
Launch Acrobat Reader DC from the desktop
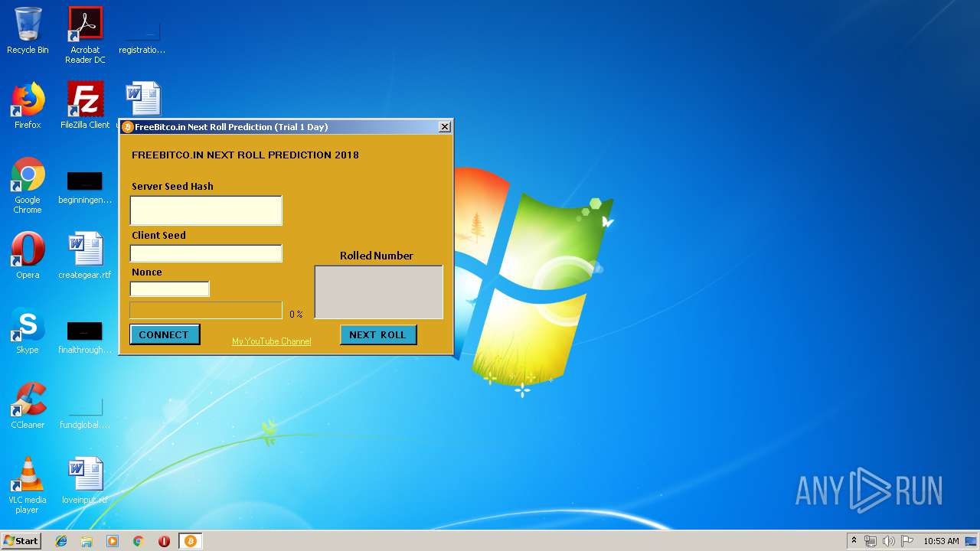85,35
